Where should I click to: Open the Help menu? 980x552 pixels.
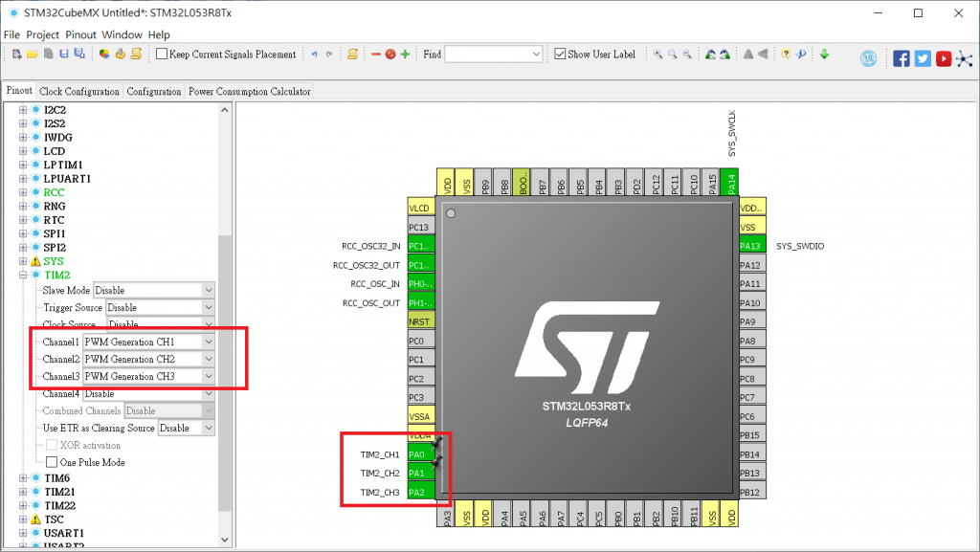click(159, 35)
